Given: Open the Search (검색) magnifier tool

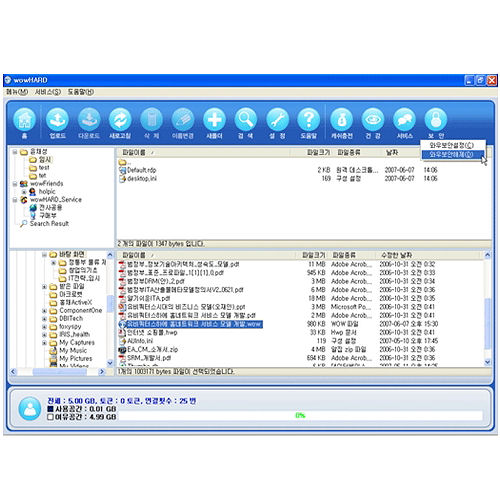Looking at the screenshot, I should [x=246, y=120].
